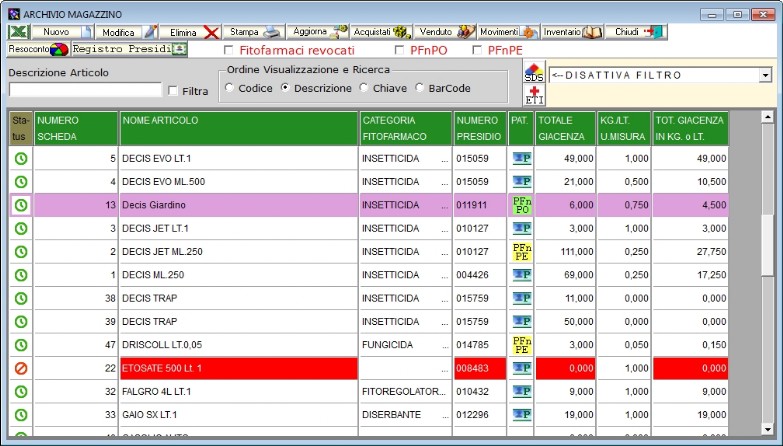The height and width of the screenshot is (446, 783).
Task: Expand category ellipsis for DECIS JET LT.1
Action: click(445, 229)
